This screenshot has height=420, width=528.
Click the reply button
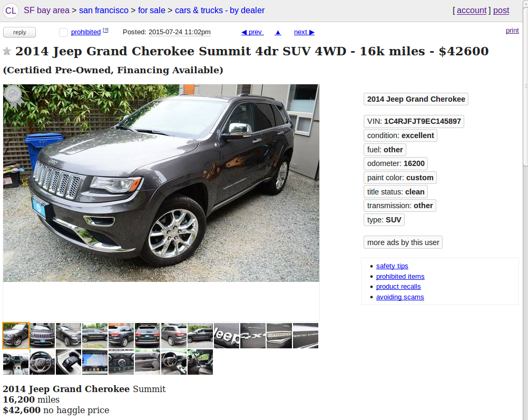19,32
